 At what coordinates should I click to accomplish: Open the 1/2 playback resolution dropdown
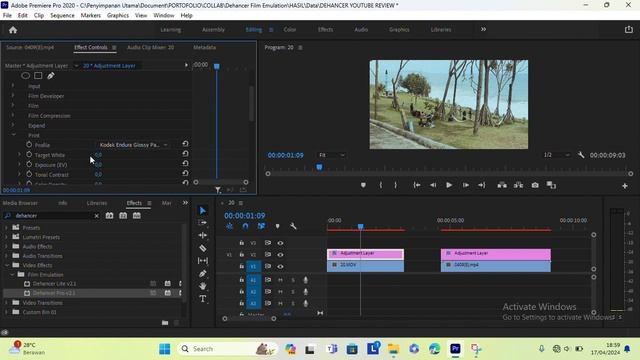tap(557, 155)
